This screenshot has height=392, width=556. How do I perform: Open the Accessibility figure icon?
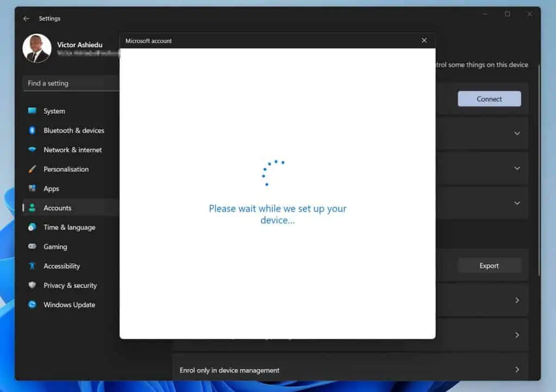32,266
